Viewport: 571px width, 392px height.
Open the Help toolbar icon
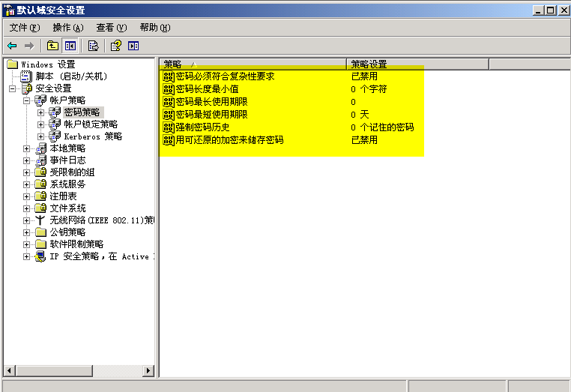click(116, 46)
